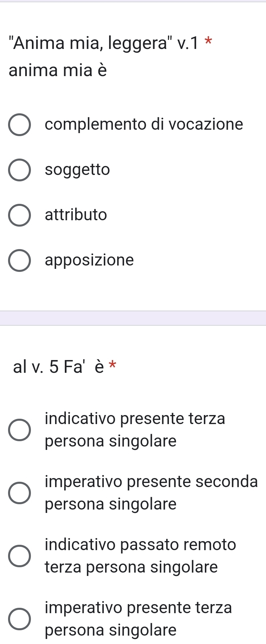Click the 'attributo' option text

pyautogui.click(x=76, y=215)
